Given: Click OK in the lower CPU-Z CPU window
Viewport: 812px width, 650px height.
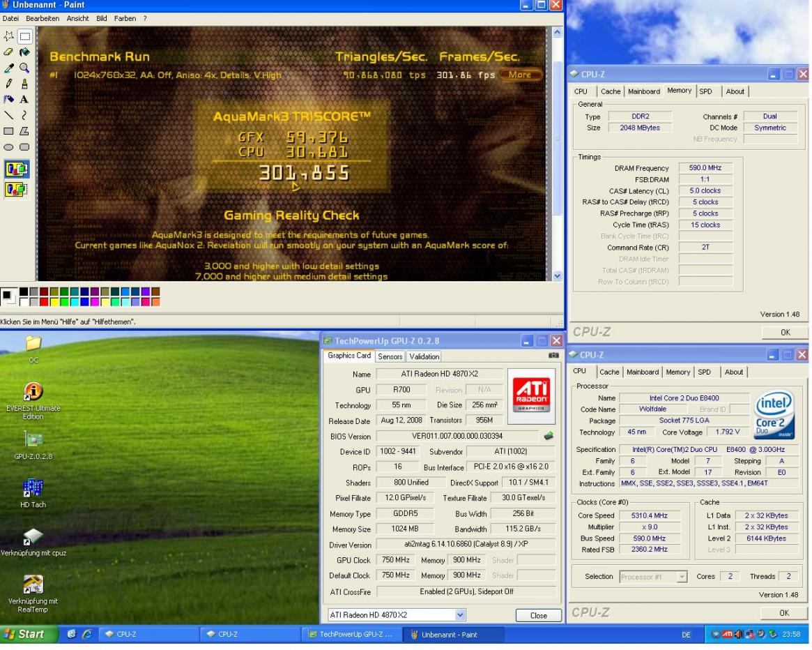Looking at the screenshot, I should (x=784, y=612).
